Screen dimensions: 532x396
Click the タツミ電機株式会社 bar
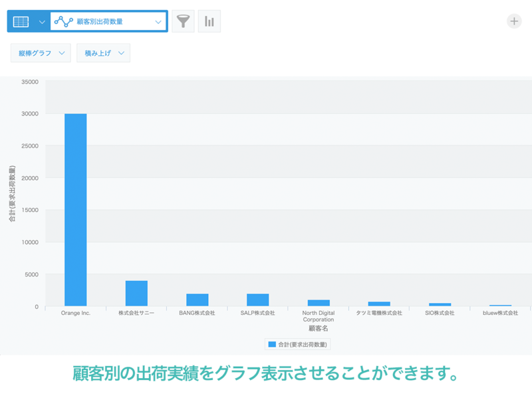(x=379, y=304)
